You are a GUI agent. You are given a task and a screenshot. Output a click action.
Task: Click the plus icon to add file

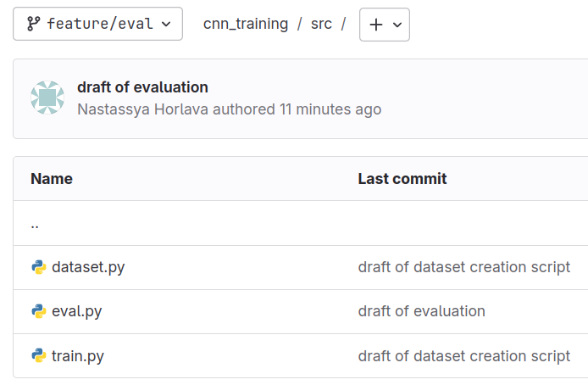376,25
